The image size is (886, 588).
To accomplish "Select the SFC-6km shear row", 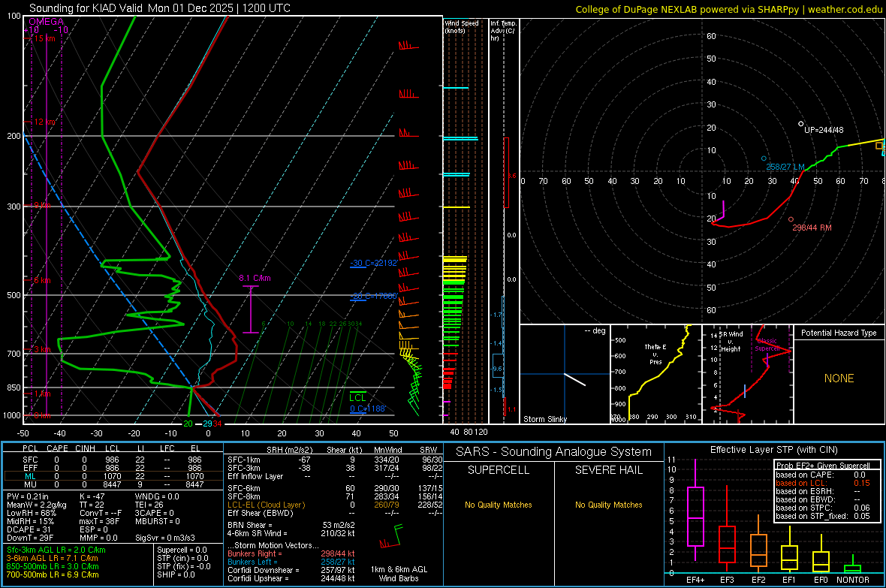I will pos(335,488).
